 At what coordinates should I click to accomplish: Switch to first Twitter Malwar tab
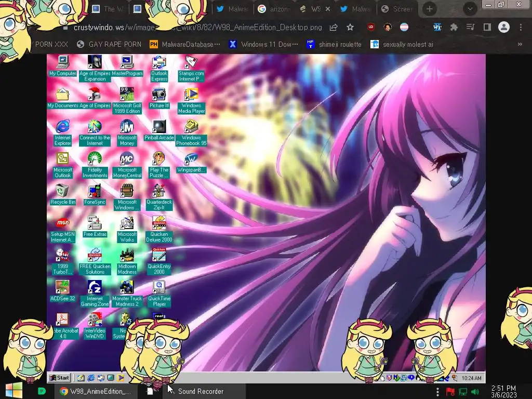pyautogui.click(x=232, y=9)
